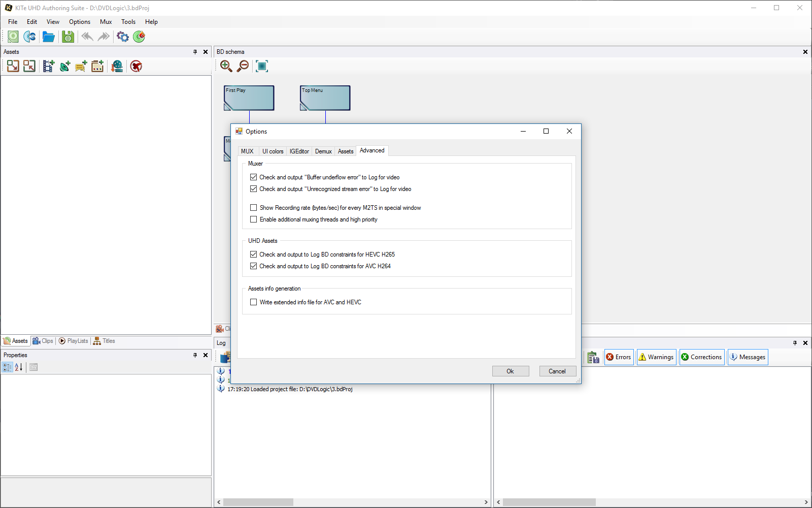This screenshot has height=508, width=812.
Task: Zoom out on the BD schema
Action: coord(243,66)
